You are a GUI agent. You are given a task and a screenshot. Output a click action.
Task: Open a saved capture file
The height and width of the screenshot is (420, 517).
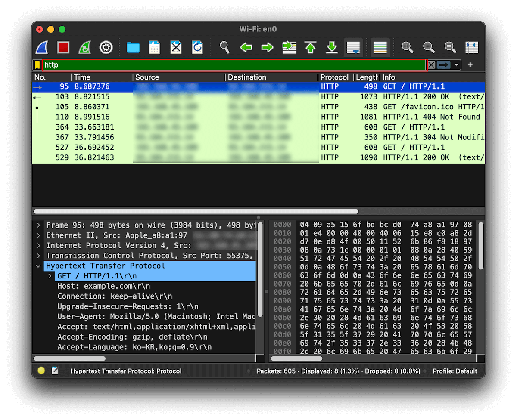133,47
